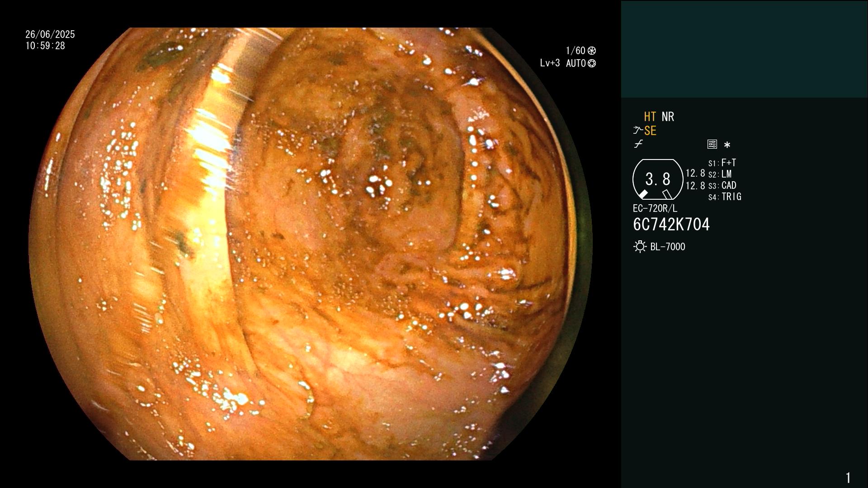Click the image counter 1 at bottom right
Screen dimensions: 868x488
(848, 478)
